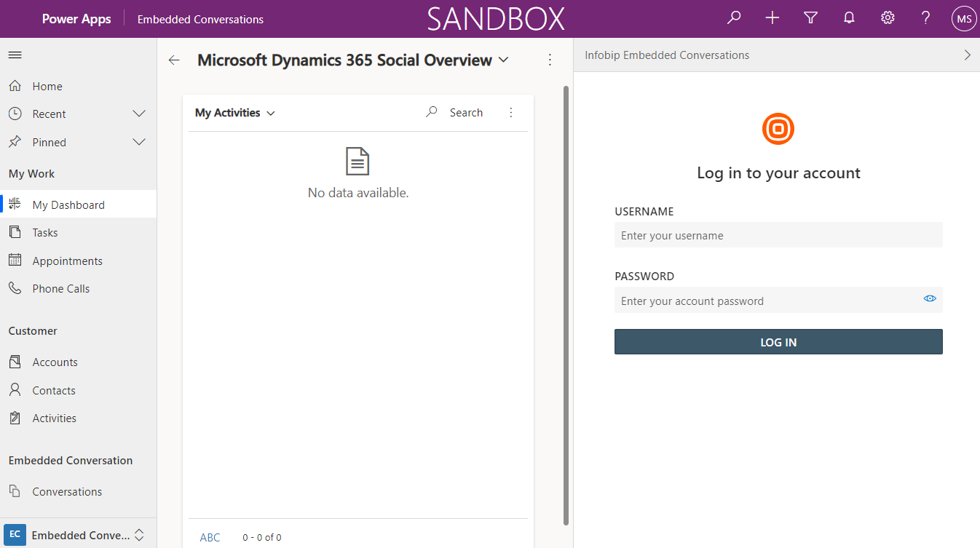Click the Embedded Conversations app name

point(200,20)
